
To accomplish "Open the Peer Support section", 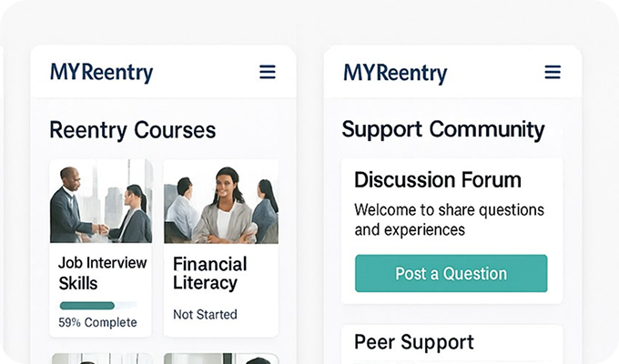I will point(414,343).
